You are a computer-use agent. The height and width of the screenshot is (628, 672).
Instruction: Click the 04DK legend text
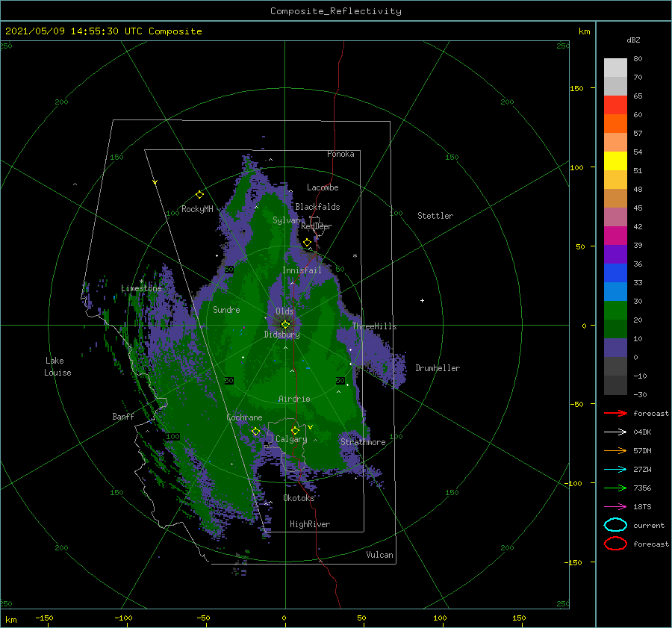(x=642, y=432)
